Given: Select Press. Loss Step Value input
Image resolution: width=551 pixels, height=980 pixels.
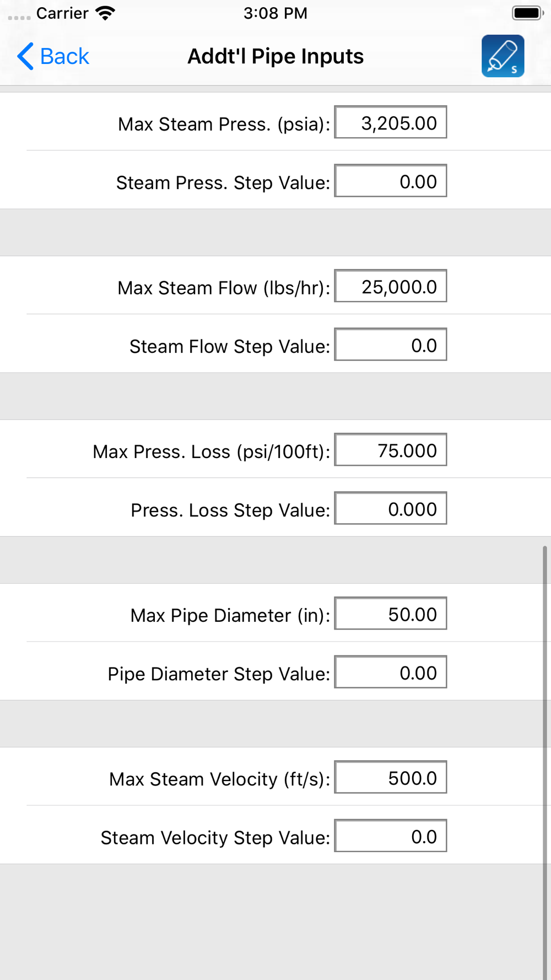Looking at the screenshot, I should coord(391,508).
